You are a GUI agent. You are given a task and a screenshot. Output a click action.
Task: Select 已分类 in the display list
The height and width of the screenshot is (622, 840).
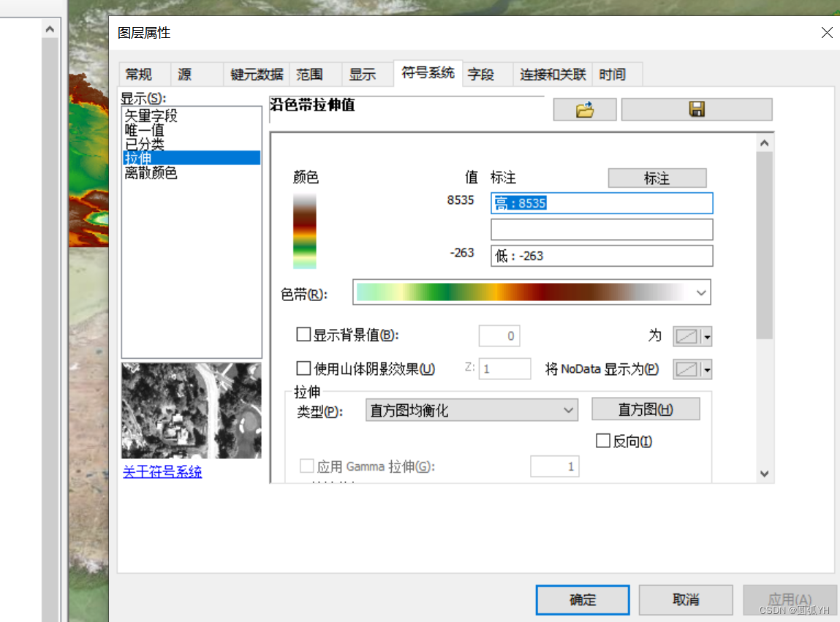[x=144, y=144]
